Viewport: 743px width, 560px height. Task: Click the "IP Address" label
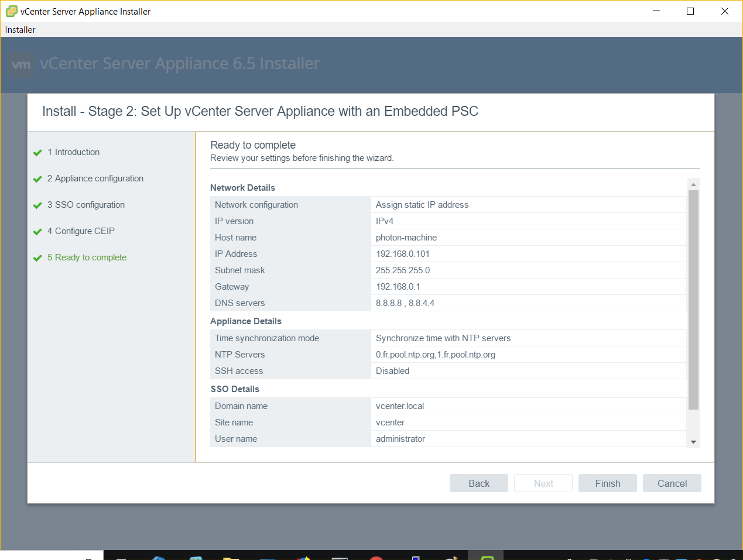(236, 254)
